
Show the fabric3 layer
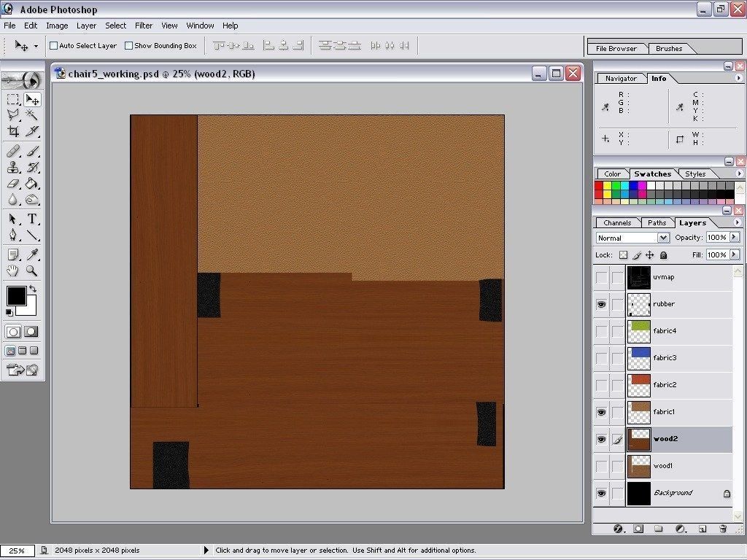point(602,358)
